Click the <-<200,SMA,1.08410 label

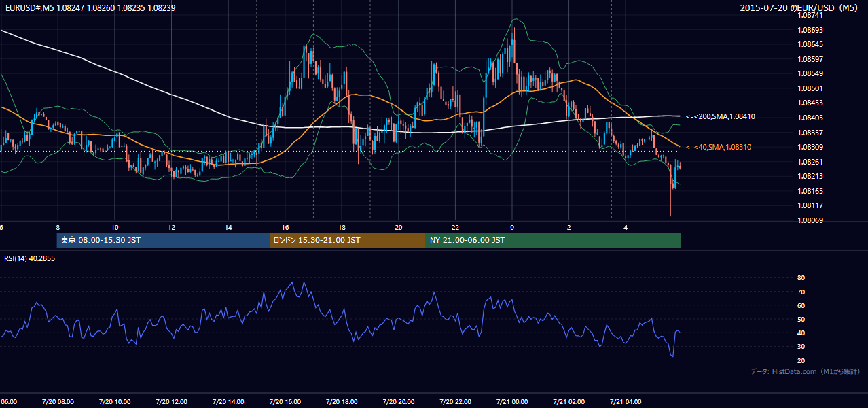point(720,117)
